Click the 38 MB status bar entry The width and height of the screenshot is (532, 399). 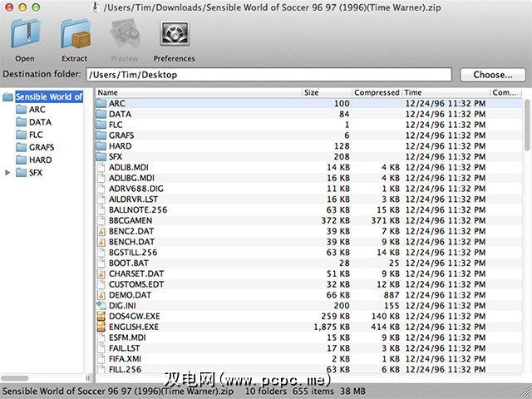point(351,392)
